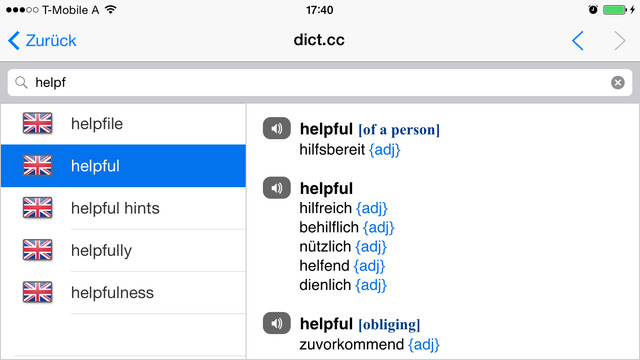Screen dimensions: 640x360
Task: Go forward with gray right chevron
Action: 620,40
